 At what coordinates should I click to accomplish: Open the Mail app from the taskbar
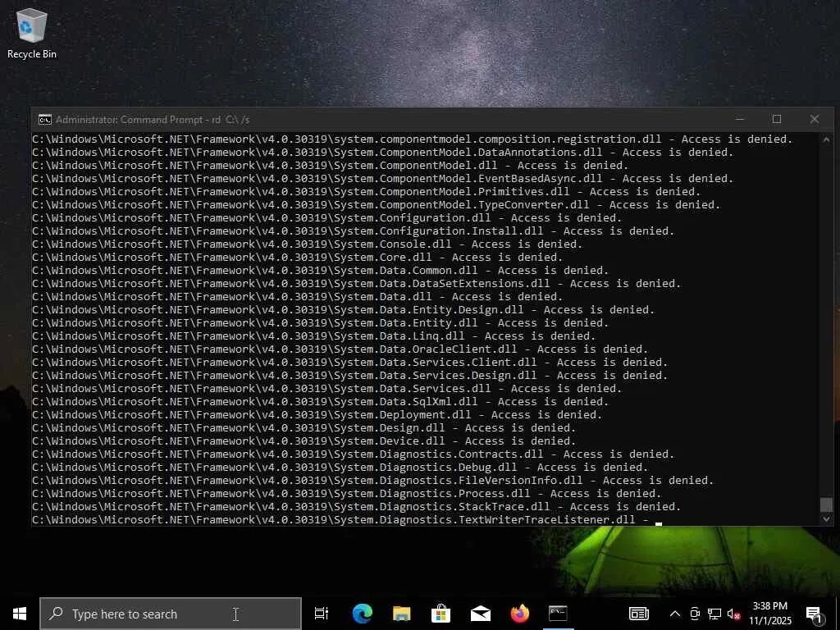(480, 614)
